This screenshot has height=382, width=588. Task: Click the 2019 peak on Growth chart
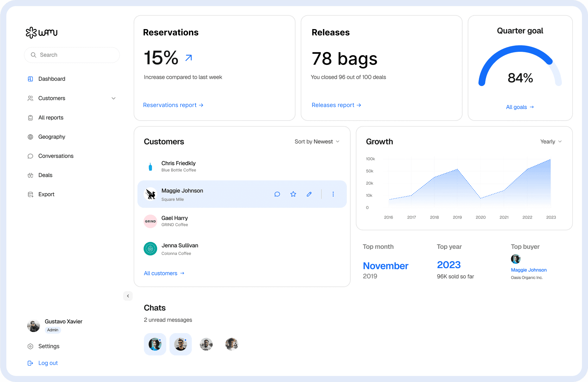(x=457, y=169)
